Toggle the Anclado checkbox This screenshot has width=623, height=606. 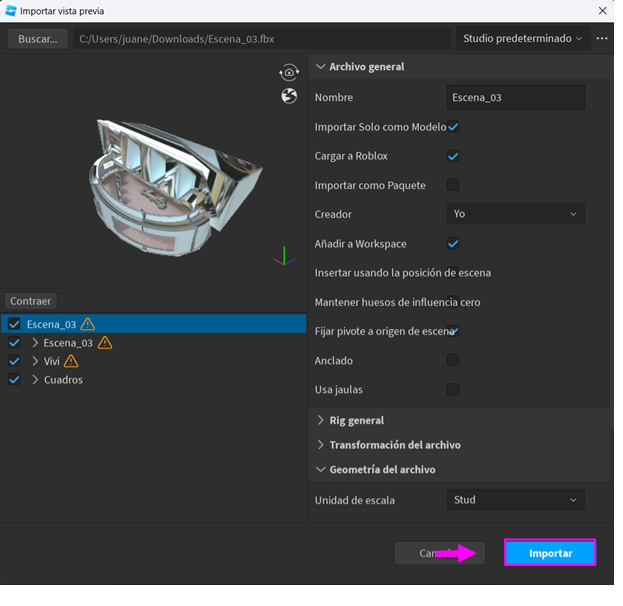click(x=453, y=360)
